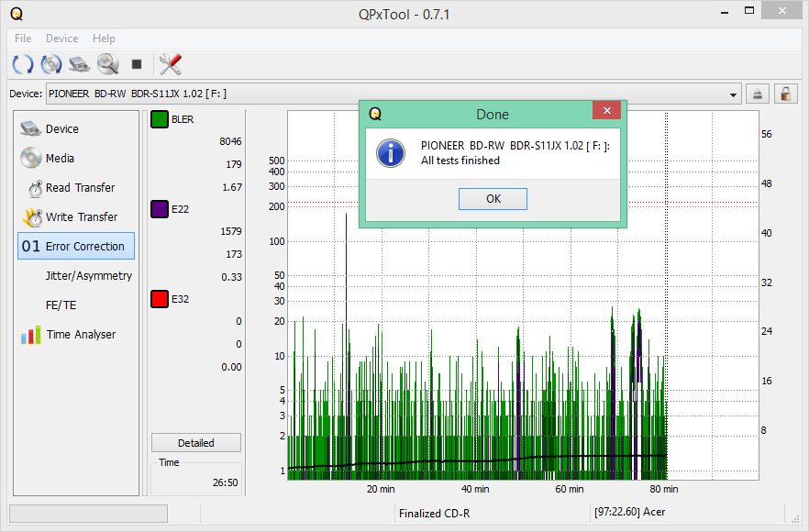
Task: Click the Q icon in the Done dialog title
Action: (375, 114)
